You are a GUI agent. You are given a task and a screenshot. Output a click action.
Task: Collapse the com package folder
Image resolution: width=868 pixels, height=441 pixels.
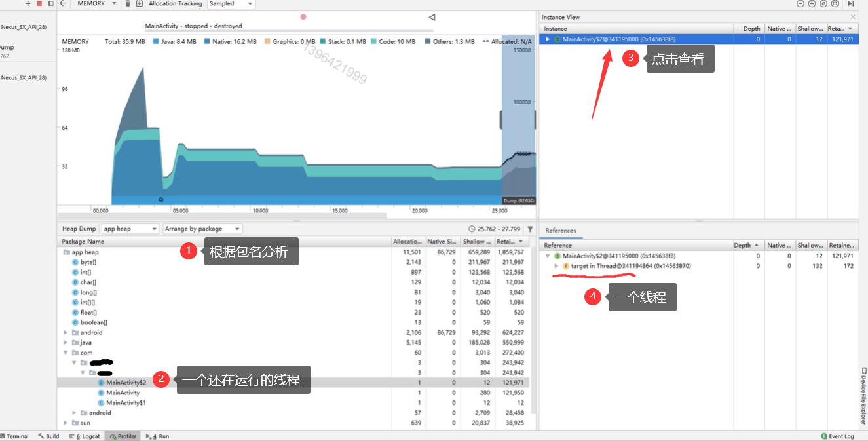coord(66,353)
